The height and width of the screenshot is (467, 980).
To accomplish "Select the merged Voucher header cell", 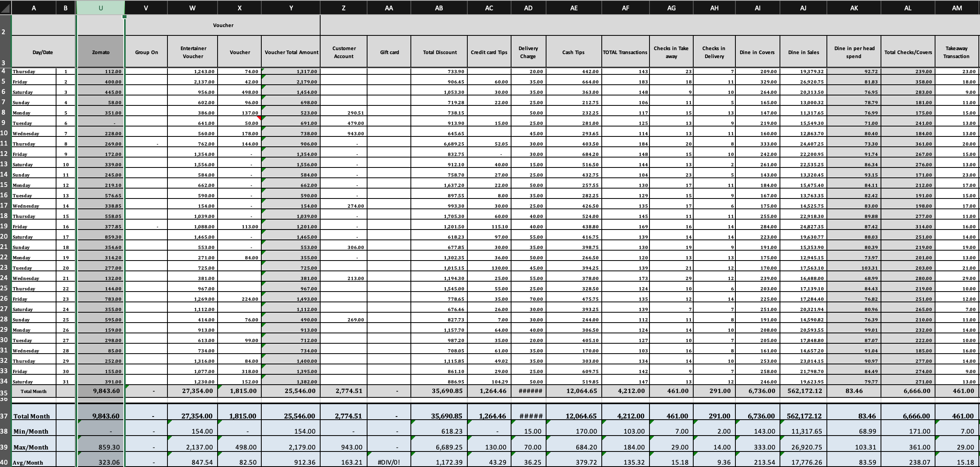I will point(223,25).
